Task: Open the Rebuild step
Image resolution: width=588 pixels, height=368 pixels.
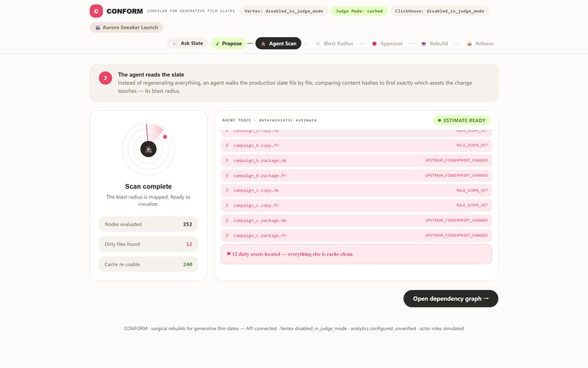Action: click(x=434, y=44)
